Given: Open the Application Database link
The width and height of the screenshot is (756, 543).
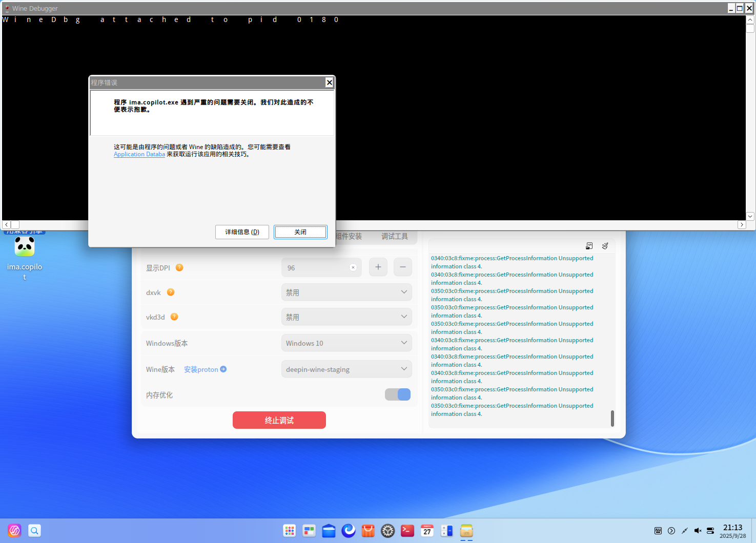Looking at the screenshot, I should (x=139, y=154).
